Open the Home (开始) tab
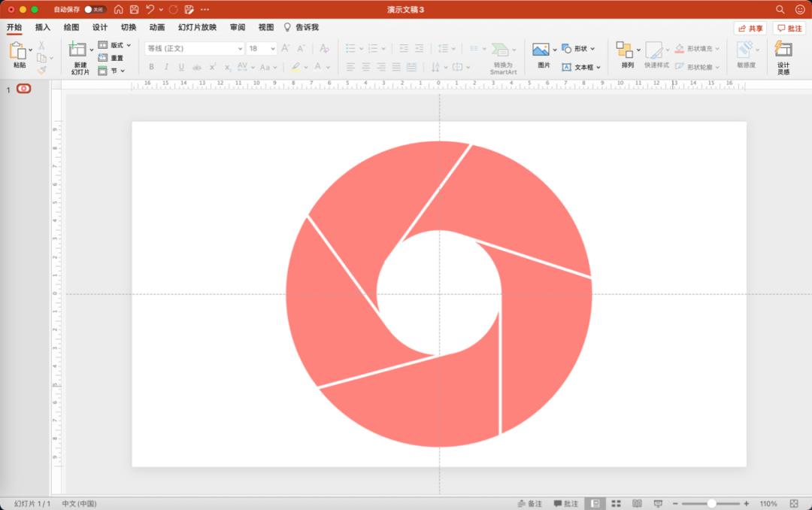 (14, 28)
